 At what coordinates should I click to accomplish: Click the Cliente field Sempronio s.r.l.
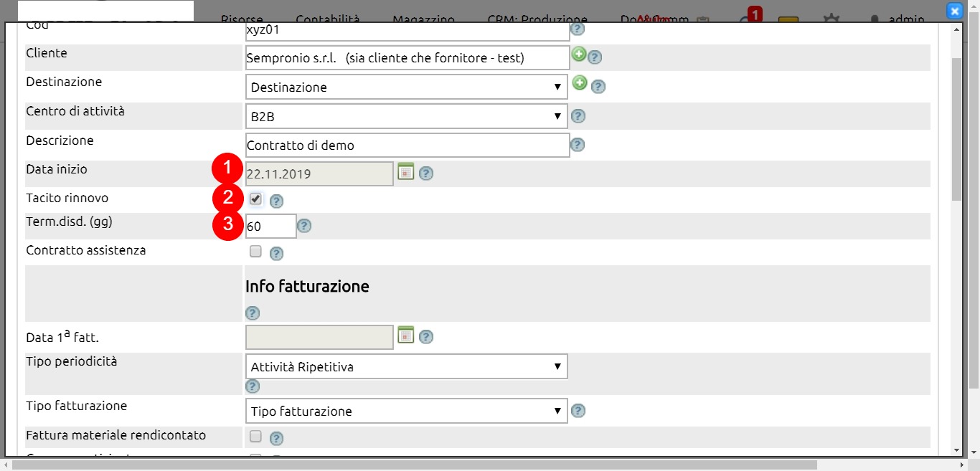point(407,58)
